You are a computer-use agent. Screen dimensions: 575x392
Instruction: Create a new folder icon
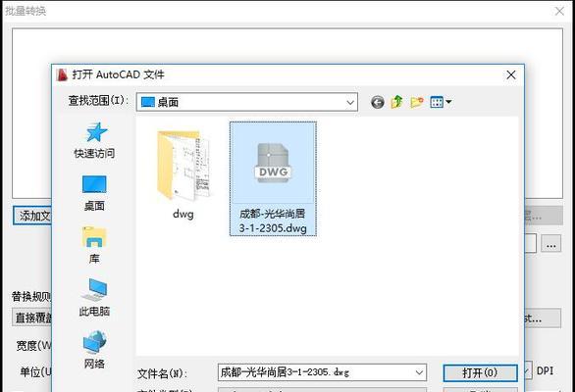tap(417, 102)
